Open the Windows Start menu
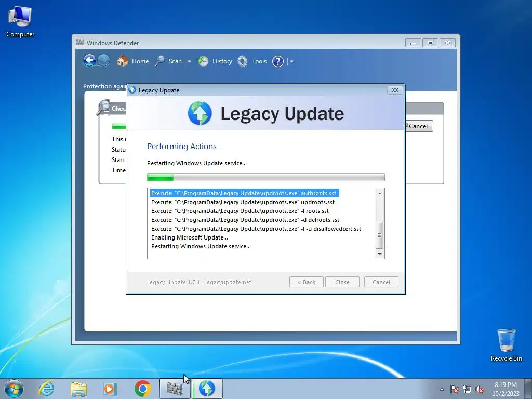This screenshot has width=532, height=399. coord(14,389)
